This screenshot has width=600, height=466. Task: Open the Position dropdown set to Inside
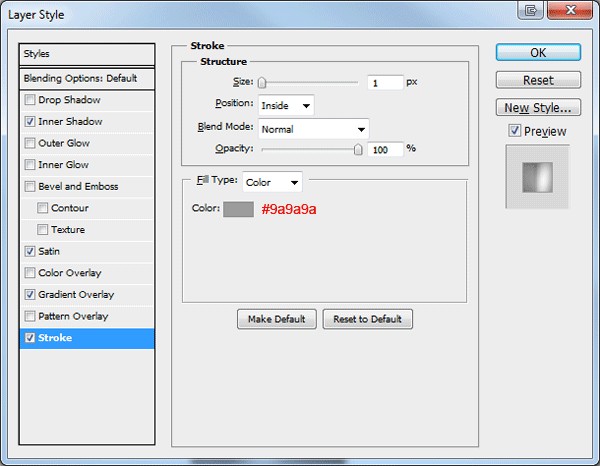pos(286,105)
